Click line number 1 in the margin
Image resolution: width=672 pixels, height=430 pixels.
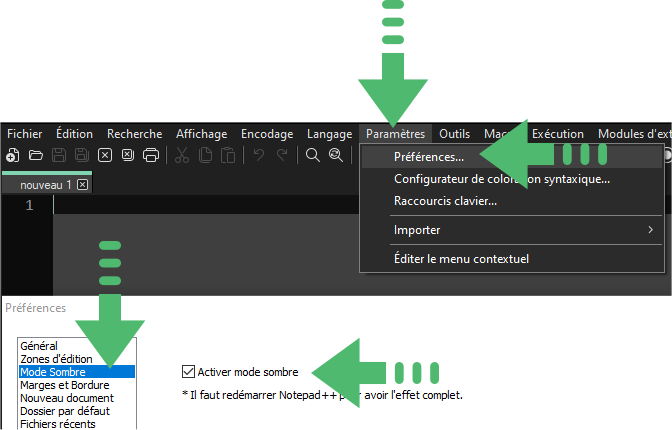[x=29, y=205]
